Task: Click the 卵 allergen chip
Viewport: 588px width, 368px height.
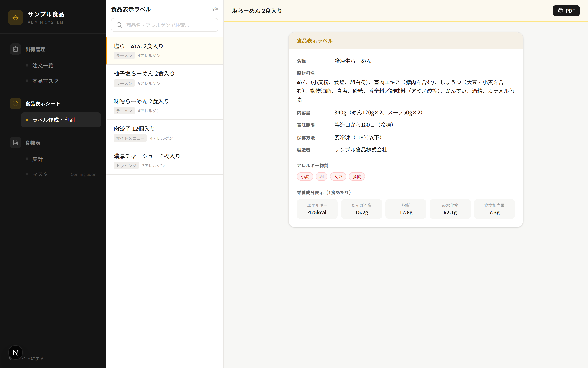Action: 321,176
